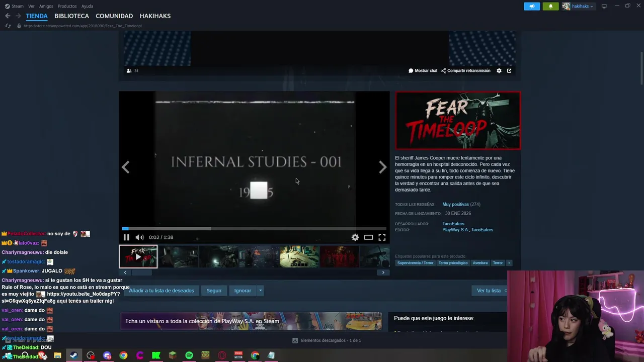Click Elementos descargados - 1 de 1

331,340
